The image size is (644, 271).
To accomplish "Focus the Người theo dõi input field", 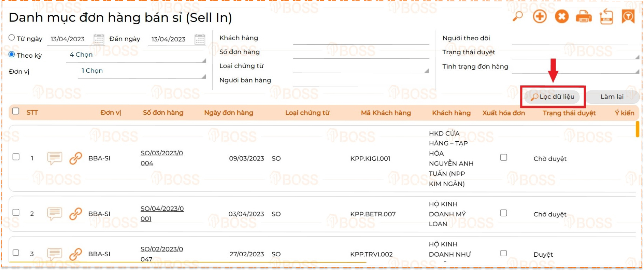I will click(575, 39).
